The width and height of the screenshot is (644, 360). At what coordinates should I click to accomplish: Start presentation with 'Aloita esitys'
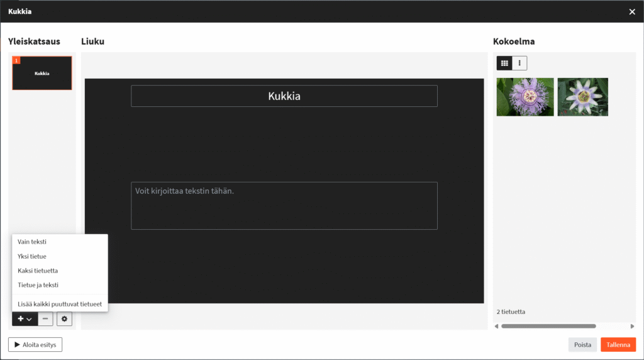click(x=35, y=344)
